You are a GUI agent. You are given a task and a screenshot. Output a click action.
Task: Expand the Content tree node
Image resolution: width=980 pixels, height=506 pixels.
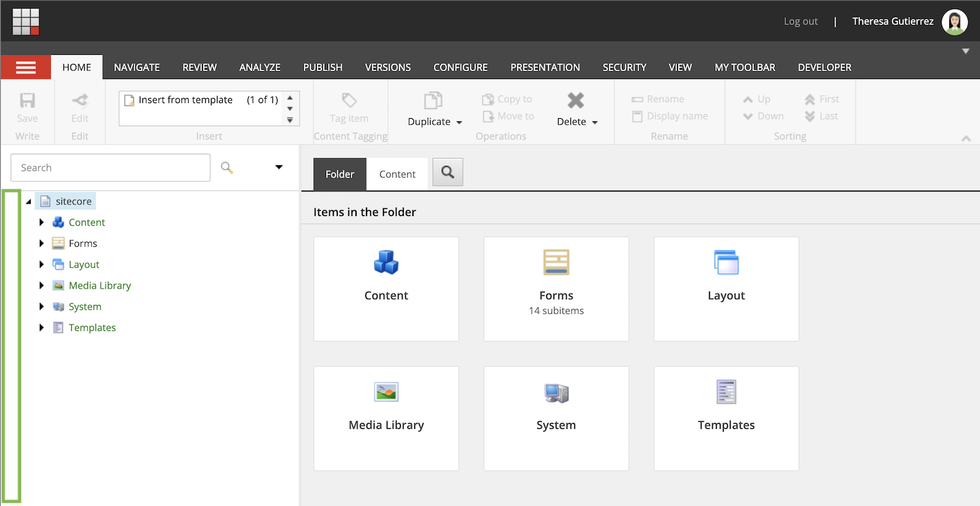[42, 223]
